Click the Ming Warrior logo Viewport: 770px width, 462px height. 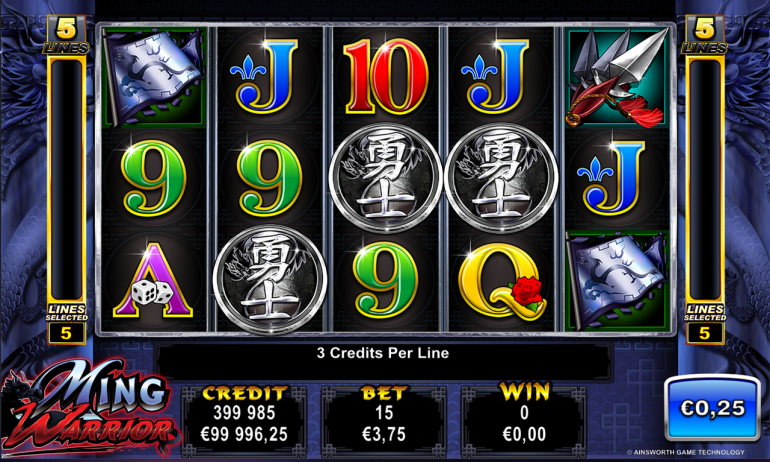click(x=90, y=408)
